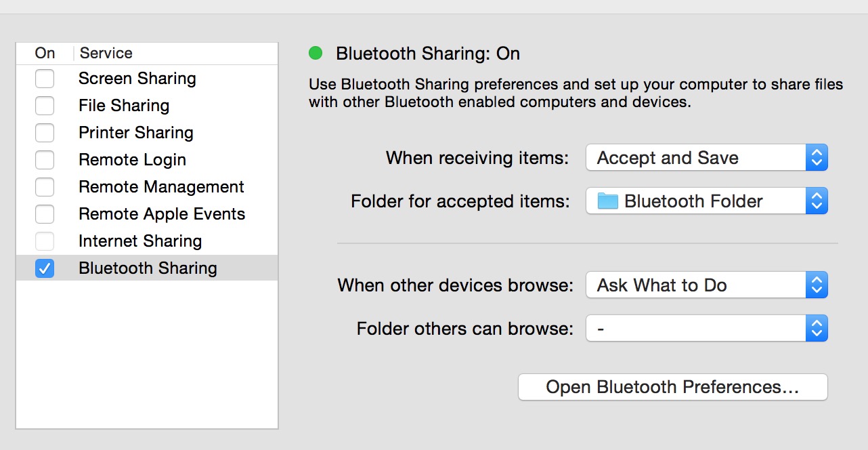Select the Screen Sharing service row

(137, 79)
